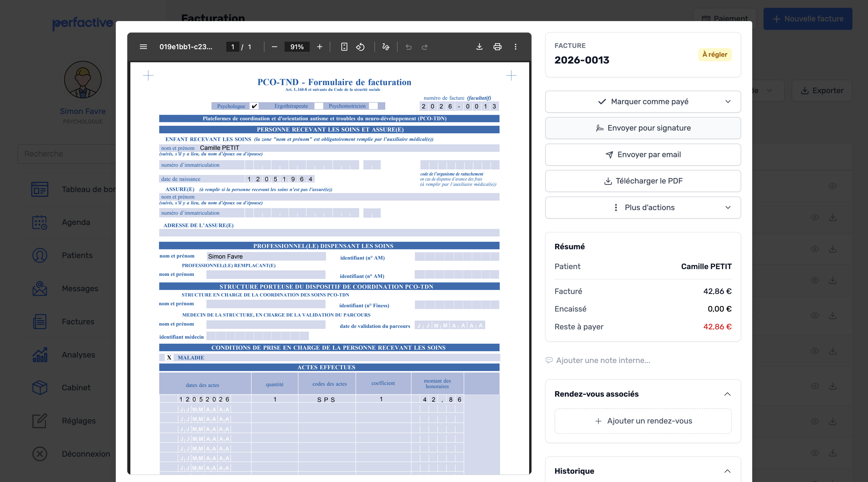868x482 pixels.
Task: Click the Simon Favre profile name link
Action: click(x=83, y=111)
